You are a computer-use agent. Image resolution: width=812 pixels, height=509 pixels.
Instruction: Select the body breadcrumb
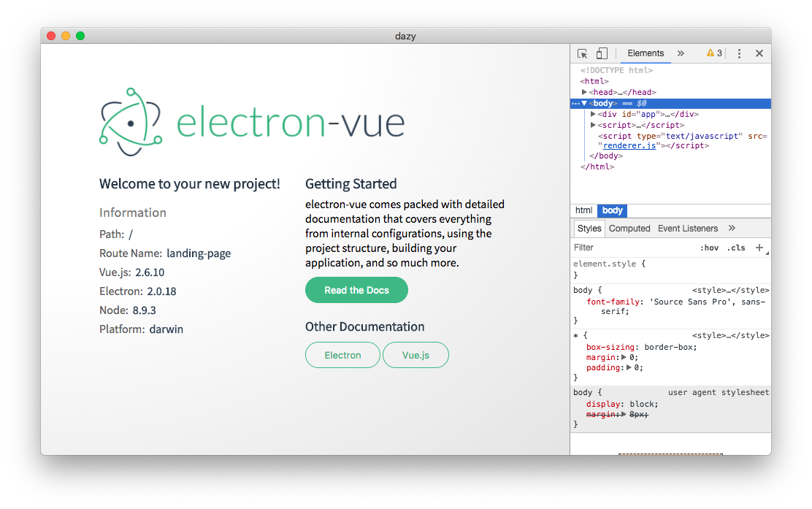tap(612, 210)
